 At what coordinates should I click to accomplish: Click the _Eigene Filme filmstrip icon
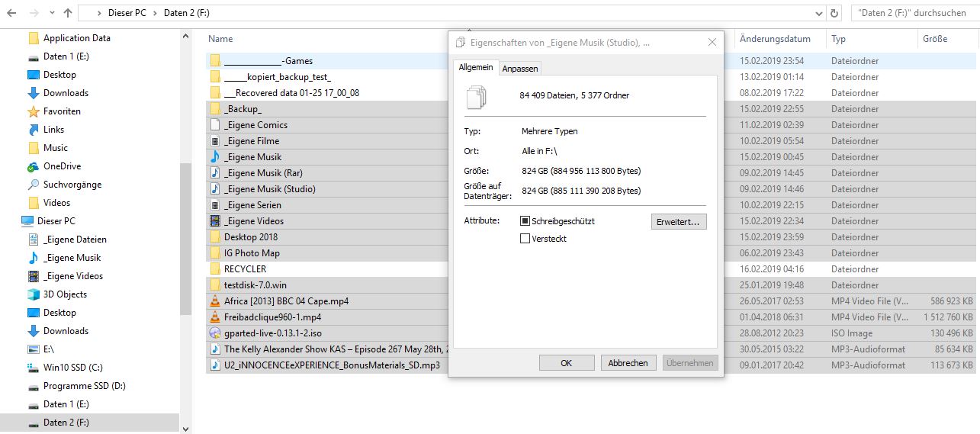pos(215,141)
